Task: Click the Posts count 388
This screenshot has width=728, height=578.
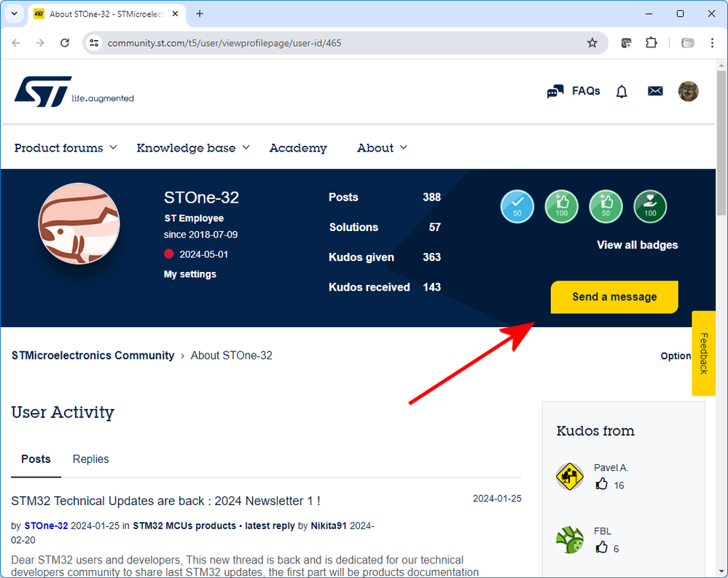Action: (431, 197)
